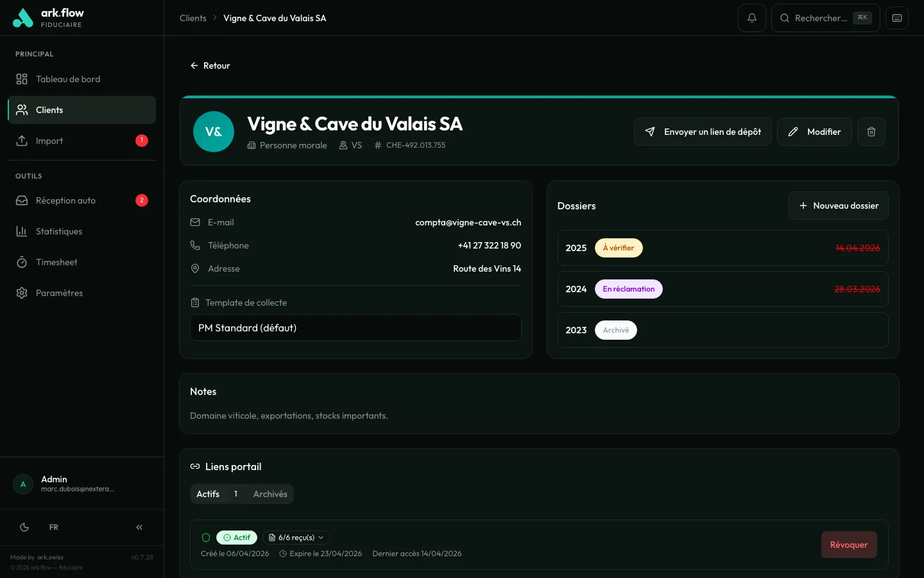Screen dimensions: 924x578
Task: Collapse the sidebar with double chevron
Action: (139, 527)
